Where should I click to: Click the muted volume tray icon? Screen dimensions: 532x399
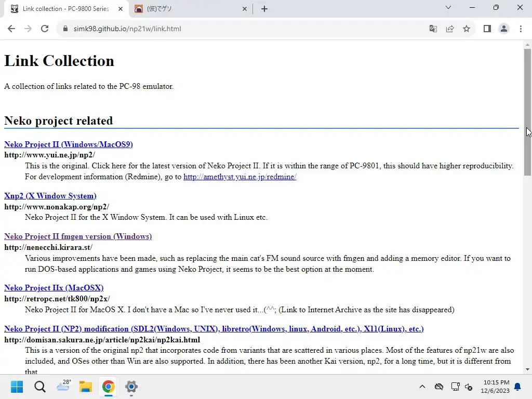pos(469,387)
